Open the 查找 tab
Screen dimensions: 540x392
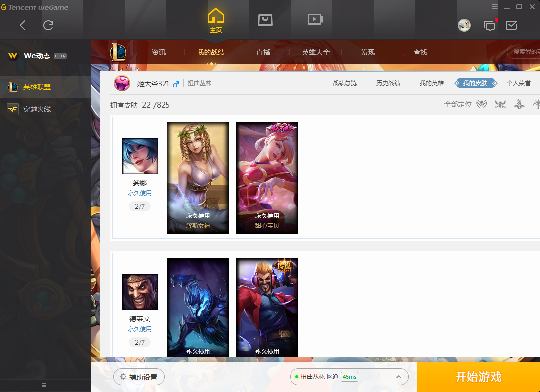[x=420, y=52]
